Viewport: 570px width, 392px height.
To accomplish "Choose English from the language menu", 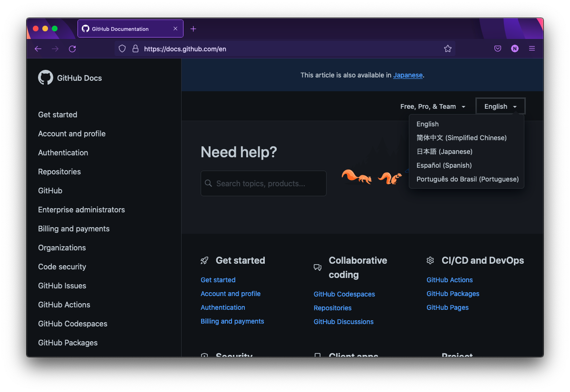I will (x=427, y=124).
